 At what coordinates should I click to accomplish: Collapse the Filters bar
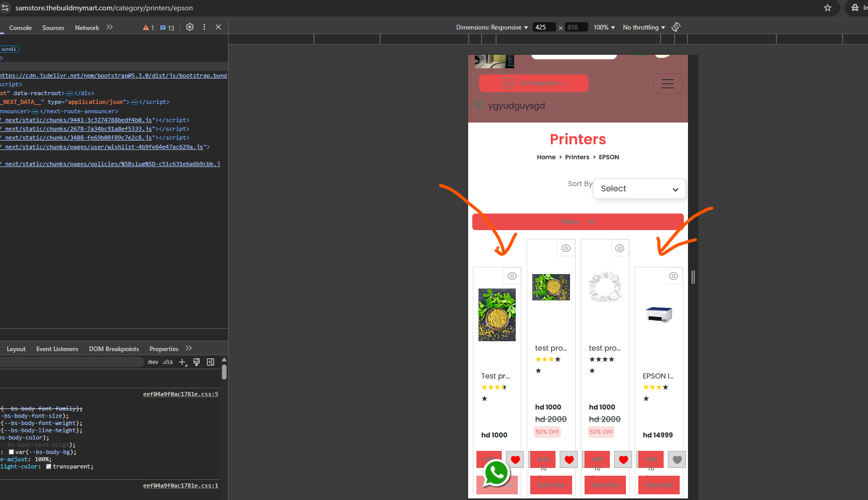tap(578, 222)
